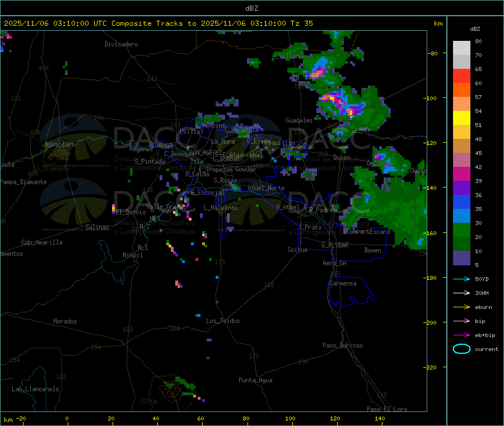Click the Bowen place label

click(372, 250)
